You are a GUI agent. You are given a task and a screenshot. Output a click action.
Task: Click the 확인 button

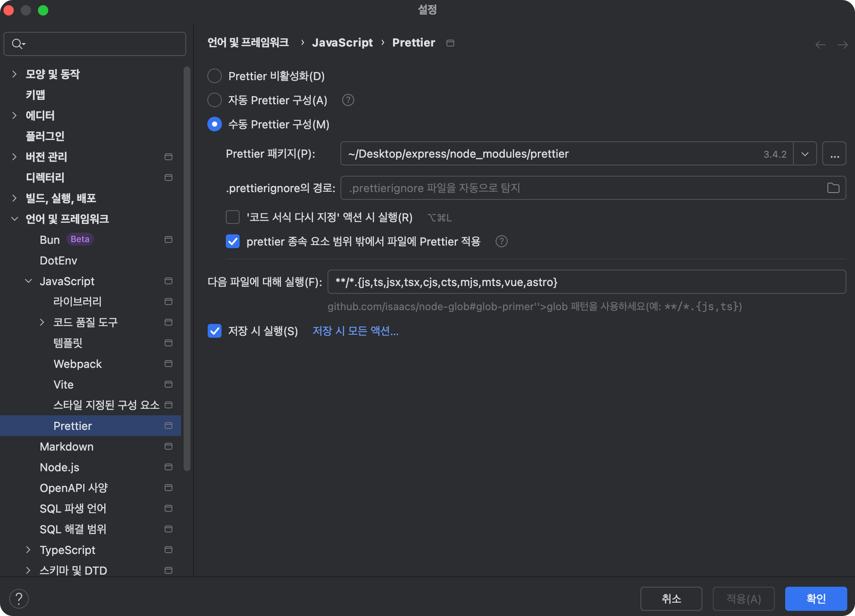[x=815, y=598]
